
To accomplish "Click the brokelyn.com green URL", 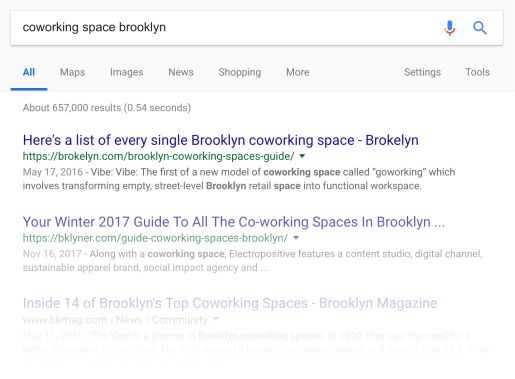I will pos(158,156).
